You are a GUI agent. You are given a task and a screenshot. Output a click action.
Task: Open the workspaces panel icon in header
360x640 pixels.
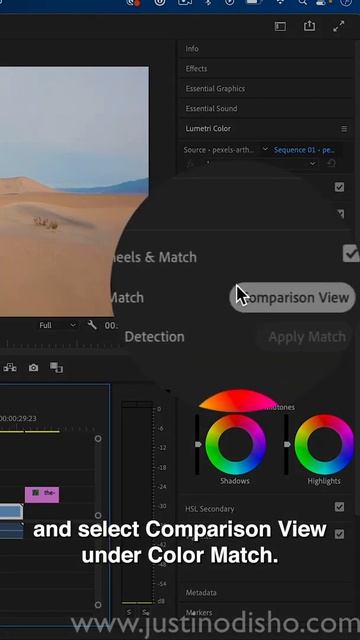click(x=280, y=27)
